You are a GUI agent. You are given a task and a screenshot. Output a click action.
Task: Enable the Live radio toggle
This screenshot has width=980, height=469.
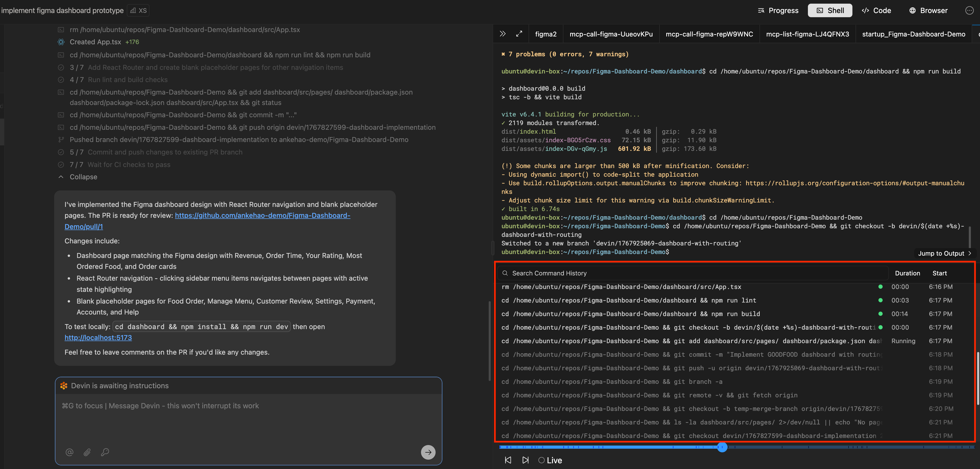541,460
